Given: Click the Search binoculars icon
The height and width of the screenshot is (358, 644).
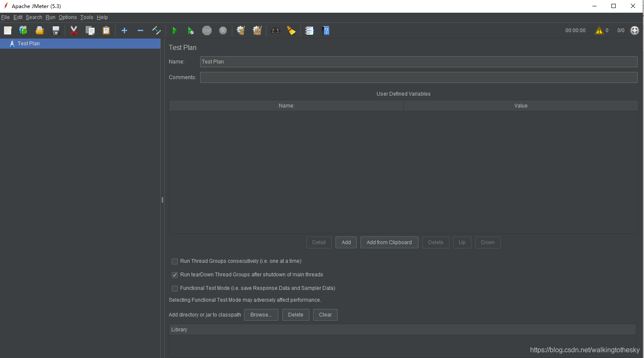Looking at the screenshot, I should click(x=275, y=30).
